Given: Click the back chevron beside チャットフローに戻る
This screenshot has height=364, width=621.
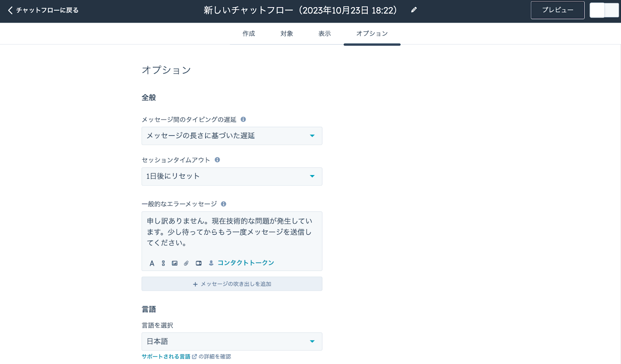Looking at the screenshot, I should pyautogui.click(x=10, y=10).
